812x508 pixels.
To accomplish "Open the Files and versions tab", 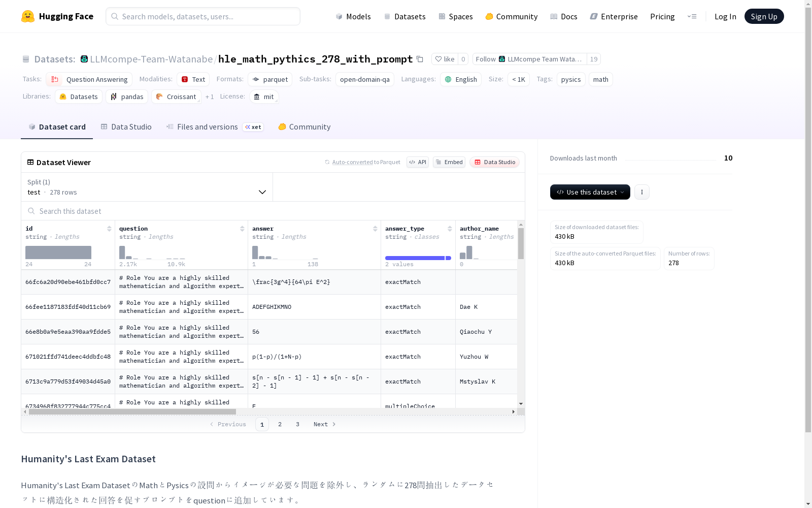I will coord(215,127).
